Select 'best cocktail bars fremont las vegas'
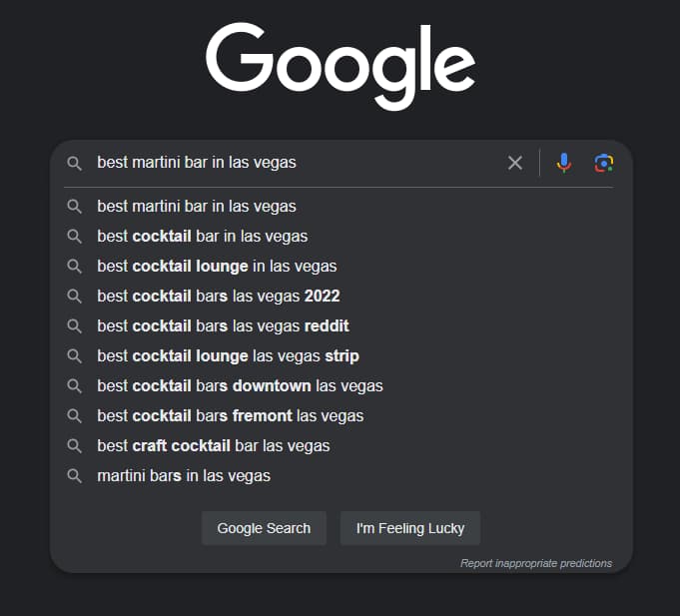 pos(230,416)
